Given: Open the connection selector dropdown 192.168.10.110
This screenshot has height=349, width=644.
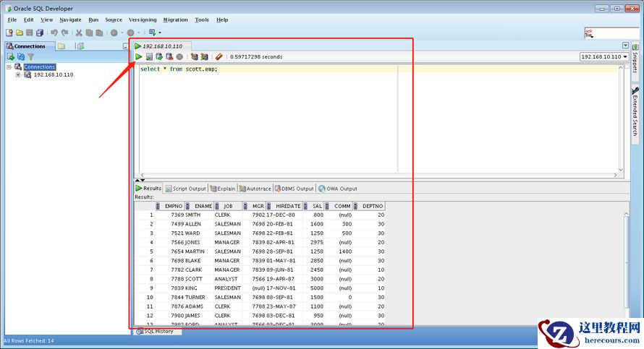Looking at the screenshot, I should coord(604,56).
